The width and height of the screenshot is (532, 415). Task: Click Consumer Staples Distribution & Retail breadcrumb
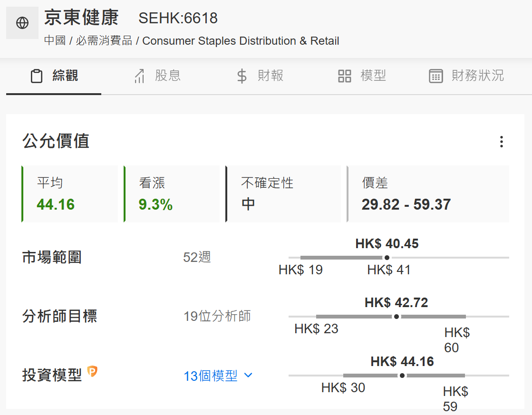pyautogui.click(x=241, y=41)
